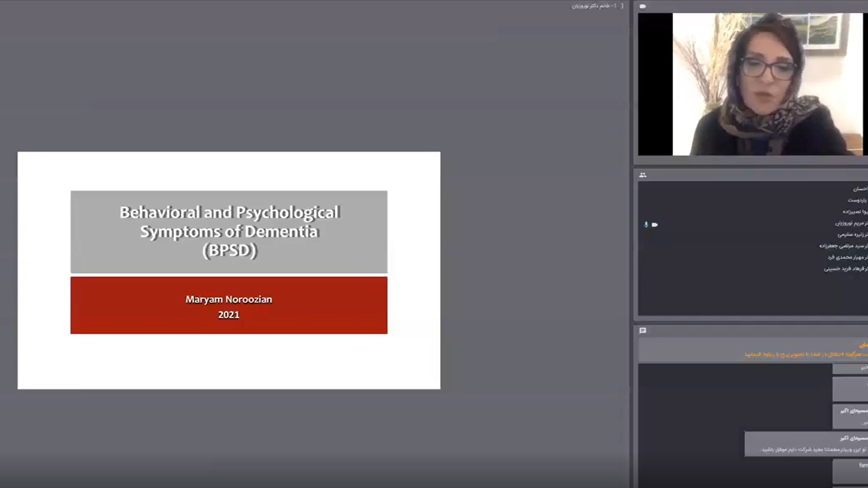Click the widest chat message about the webinar
The image size is (868, 488).
(x=806, y=444)
